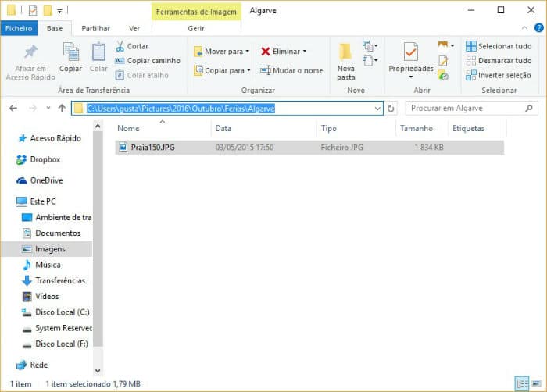Open the easy access dropdown icon
The image size is (547, 392).
370,61
